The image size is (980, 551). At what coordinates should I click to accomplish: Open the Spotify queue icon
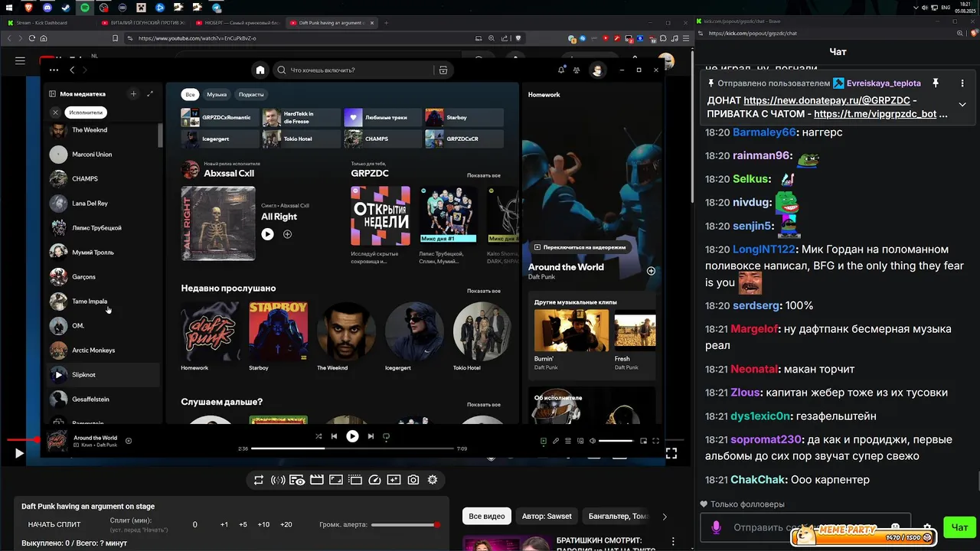[x=568, y=441]
